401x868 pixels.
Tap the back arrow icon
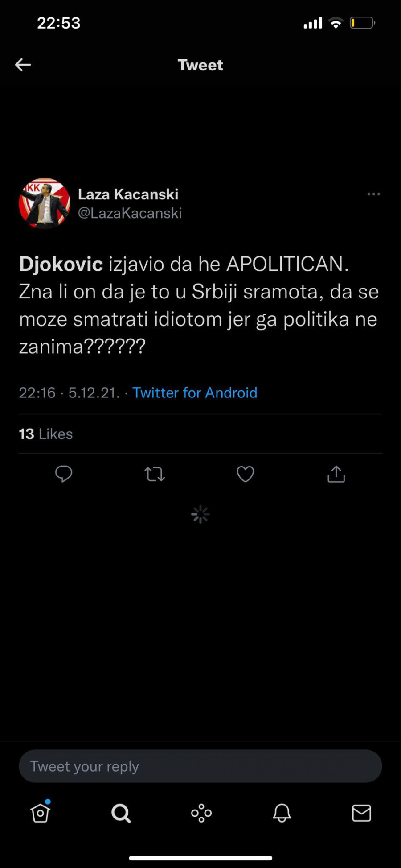(x=23, y=65)
